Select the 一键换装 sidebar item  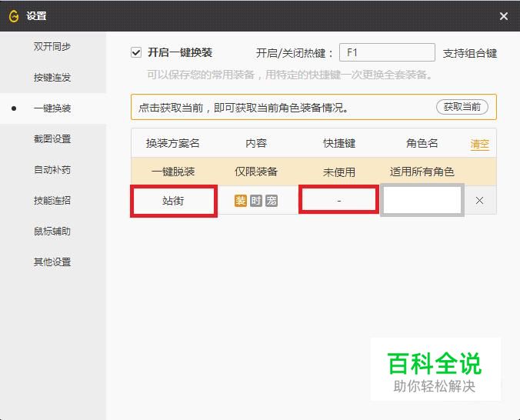coord(52,108)
